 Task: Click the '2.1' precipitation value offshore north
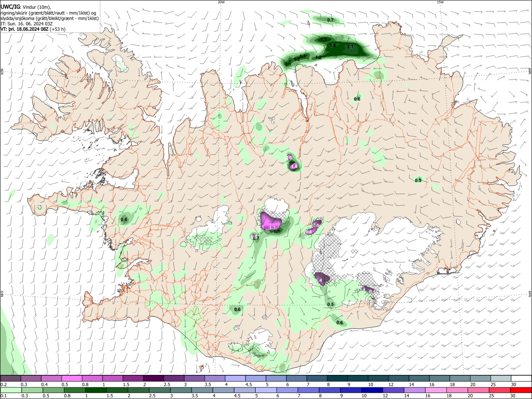click(x=350, y=47)
